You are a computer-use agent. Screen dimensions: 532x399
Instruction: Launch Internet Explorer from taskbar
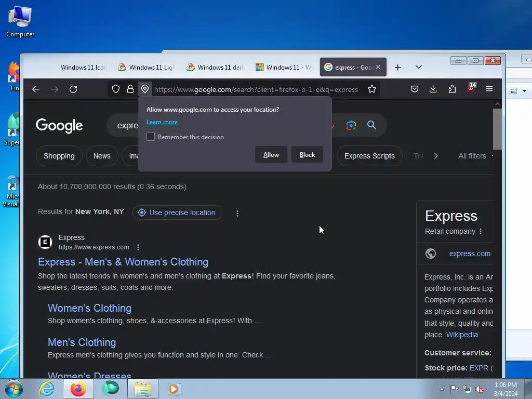tap(46, 389)
